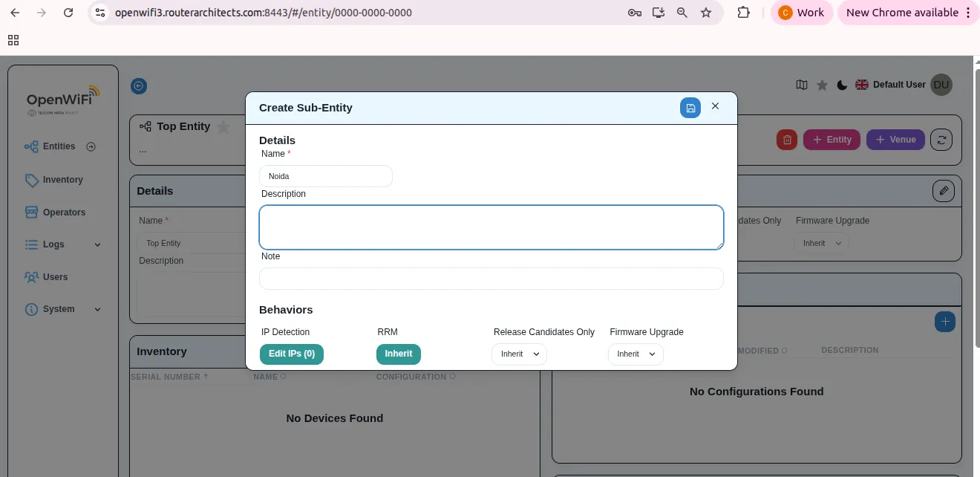Open Firmware Upgrade dropdown in dialog
The image size is (980, 477).
click(x=636, y=354)
